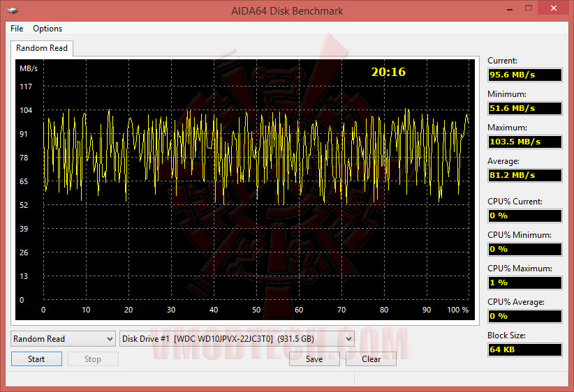Click the Maximum 103.5 MB/s value
This screenshot has height=392, width=574.
(x=524, y=142)
